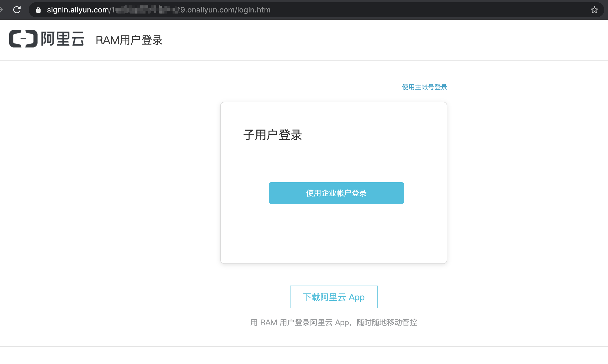Bookmark this page using the star icon
This screenshot has height=364, width=608.
pyautogui.click(x=594, y=10)
